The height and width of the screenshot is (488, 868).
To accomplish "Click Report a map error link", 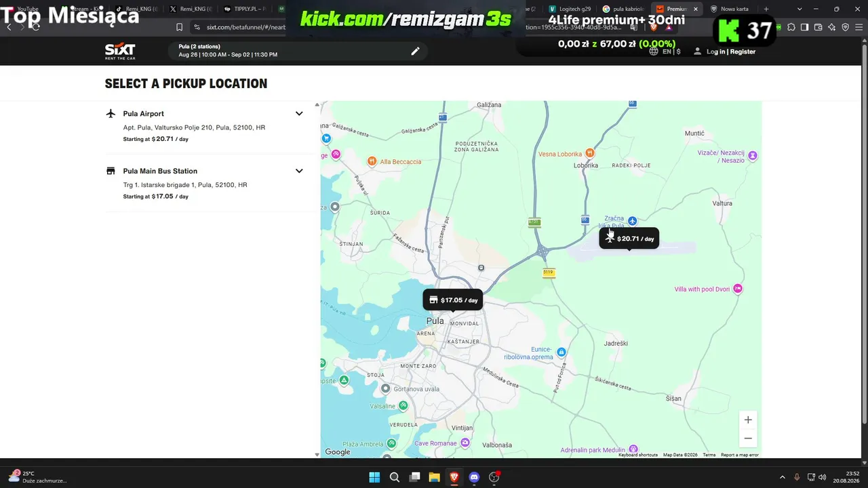I will tap(740, 455).
